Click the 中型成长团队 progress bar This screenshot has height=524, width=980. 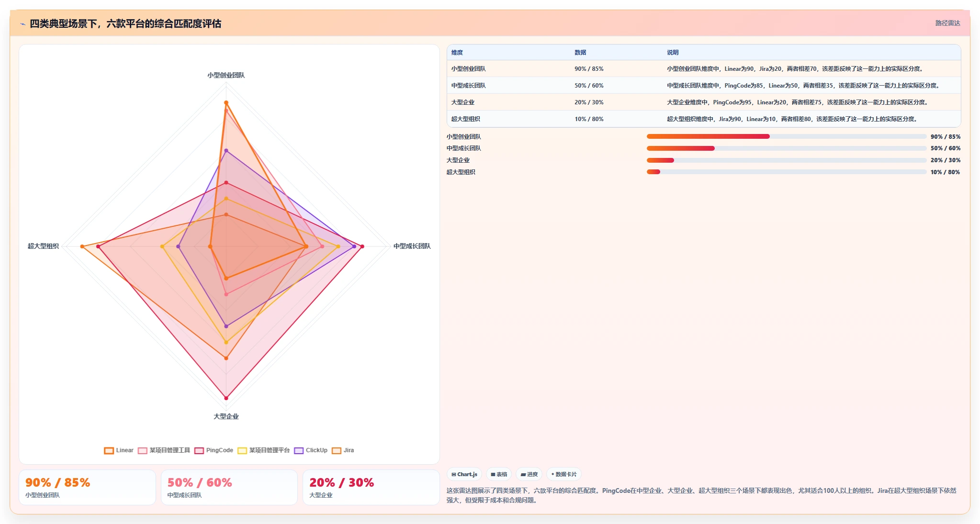click(787, 148)
